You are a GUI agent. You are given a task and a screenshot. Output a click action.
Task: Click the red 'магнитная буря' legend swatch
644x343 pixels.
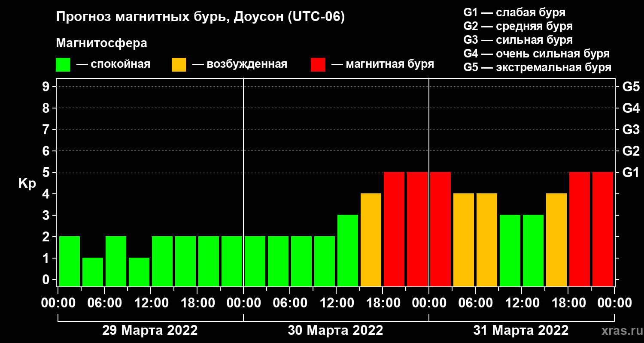click(318, 65)
